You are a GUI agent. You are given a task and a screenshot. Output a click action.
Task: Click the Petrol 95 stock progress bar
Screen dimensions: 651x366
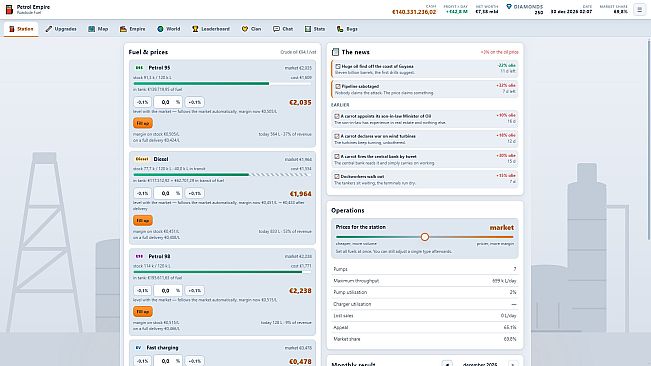[x=222, y=83]
